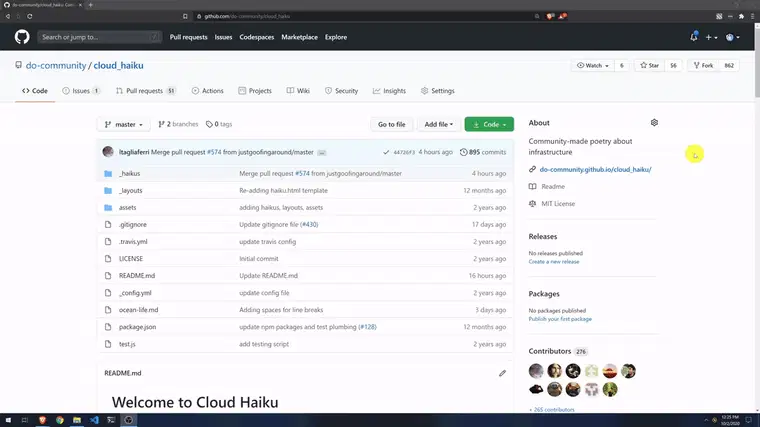Open Chrome from the taskbar

[x=60, y=420]
